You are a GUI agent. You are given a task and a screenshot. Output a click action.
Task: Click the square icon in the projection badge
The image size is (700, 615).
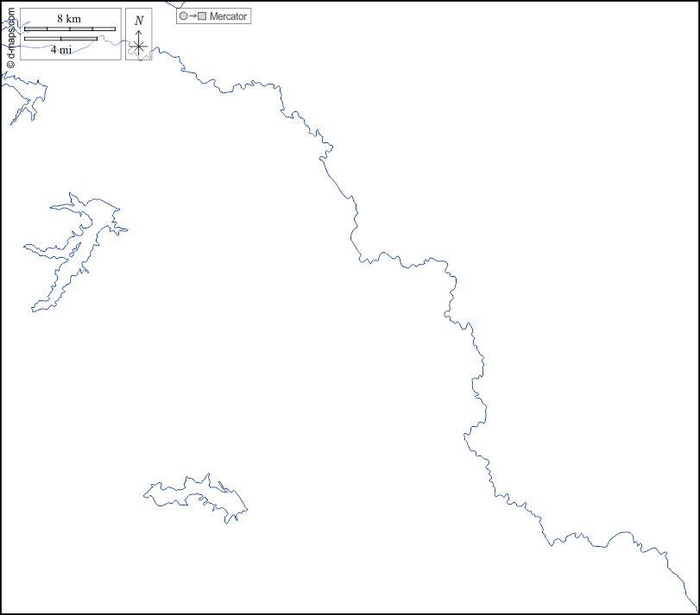202,16
